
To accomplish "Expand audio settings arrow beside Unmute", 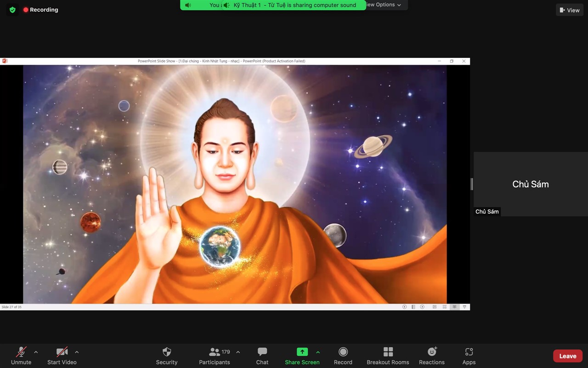I will [x=36, y=352].
